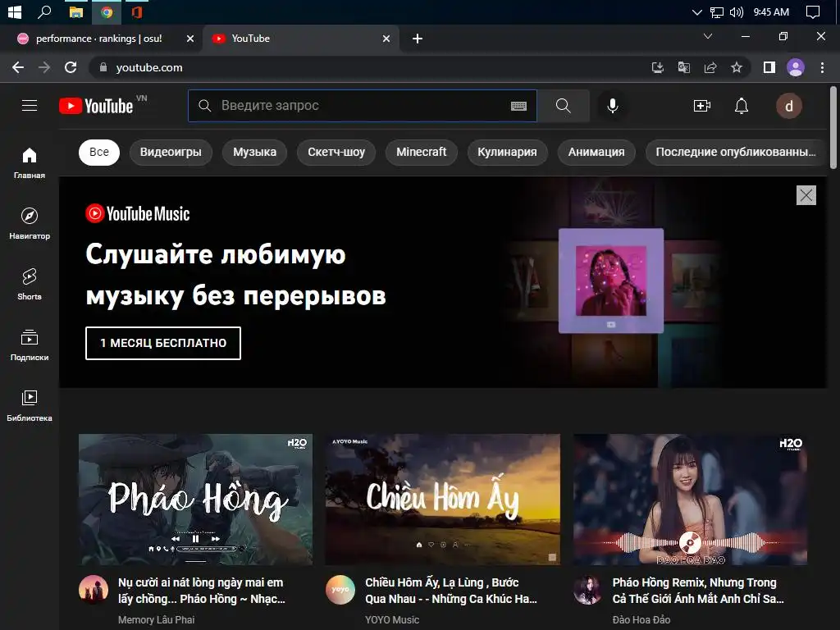Open video title 'Chiều Hôm Ấy, Lạ Lùng'
Screen dimensions: 840x630
[451, 591]
